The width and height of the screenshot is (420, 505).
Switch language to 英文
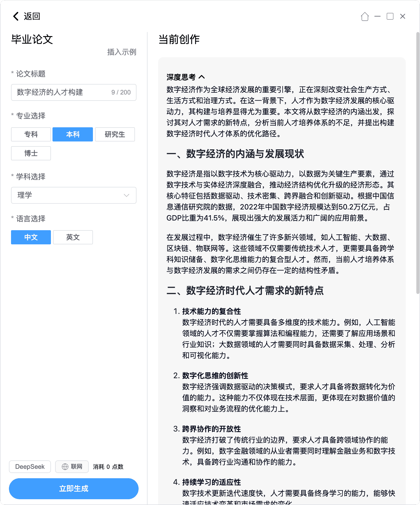click(x=73, y=237)
